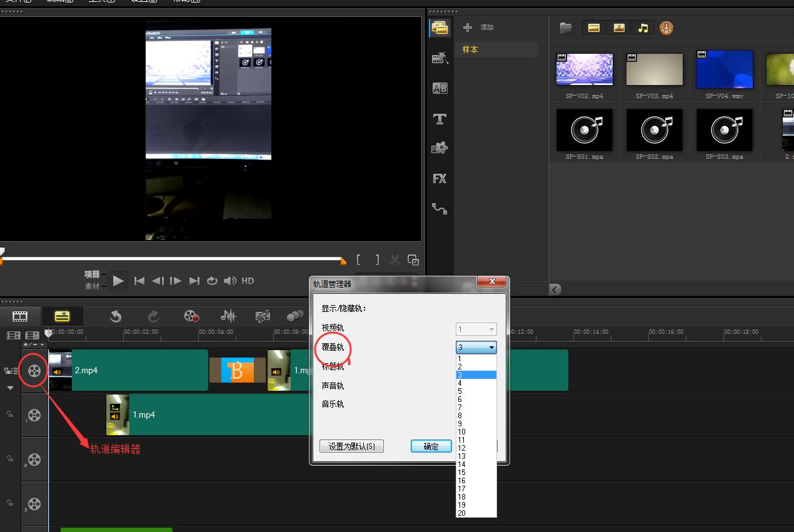Screen dimensions: 794x532
Task: Open the Title (T) library panel
Action: click(x=440, y=119)
